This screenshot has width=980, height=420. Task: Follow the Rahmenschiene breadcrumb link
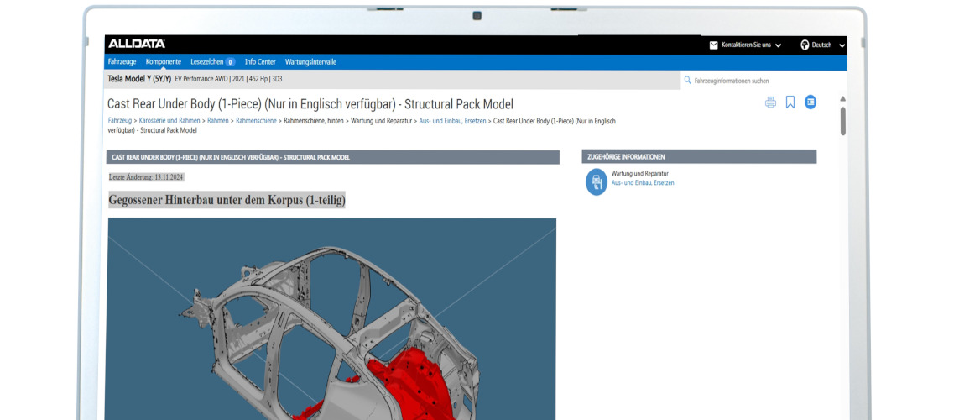pyautogui.click(x=257, y=121)
